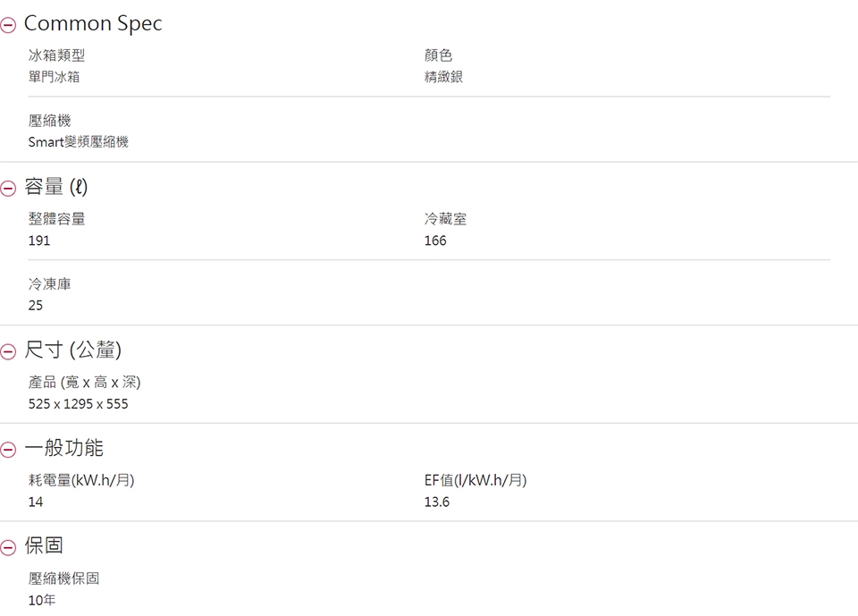Select the Smart變頻壓縮機 value text
858x616 pixels.
pos(79,142)
